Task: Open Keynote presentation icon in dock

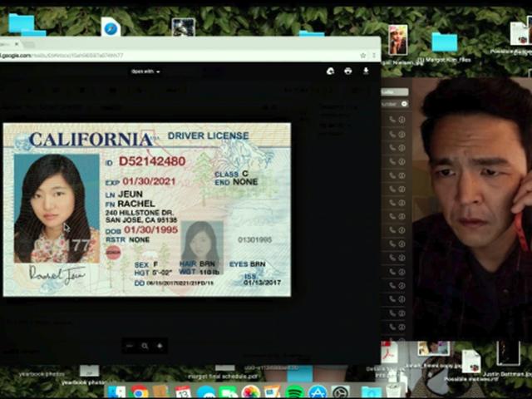Action: pos(272,392)
